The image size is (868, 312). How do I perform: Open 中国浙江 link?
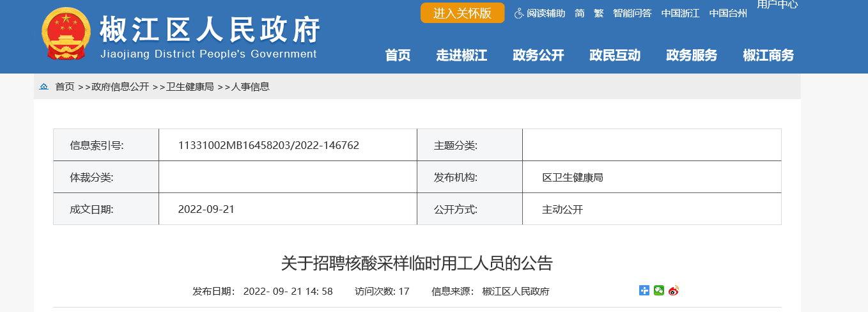click(680, 13)
